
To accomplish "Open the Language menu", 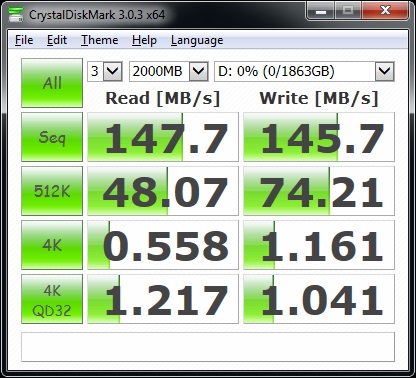I will 197,40.
